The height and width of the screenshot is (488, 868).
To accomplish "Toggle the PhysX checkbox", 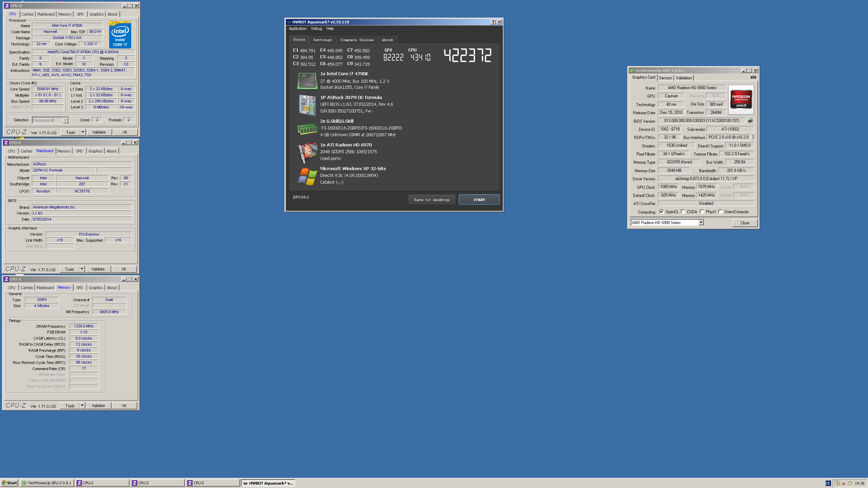I will (x=702, y=212).
